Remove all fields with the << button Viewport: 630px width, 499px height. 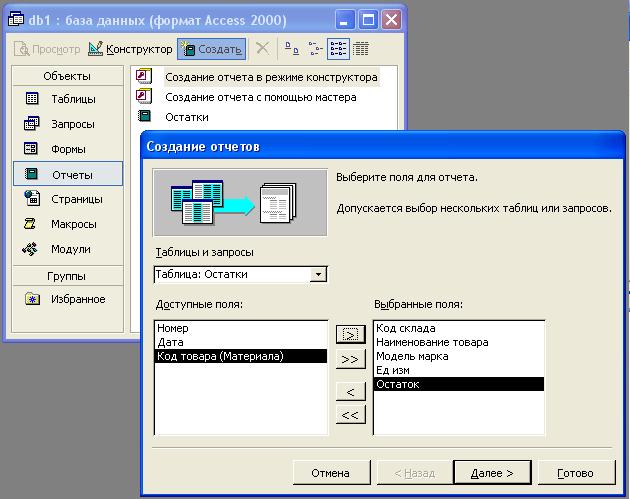[350, 415]
